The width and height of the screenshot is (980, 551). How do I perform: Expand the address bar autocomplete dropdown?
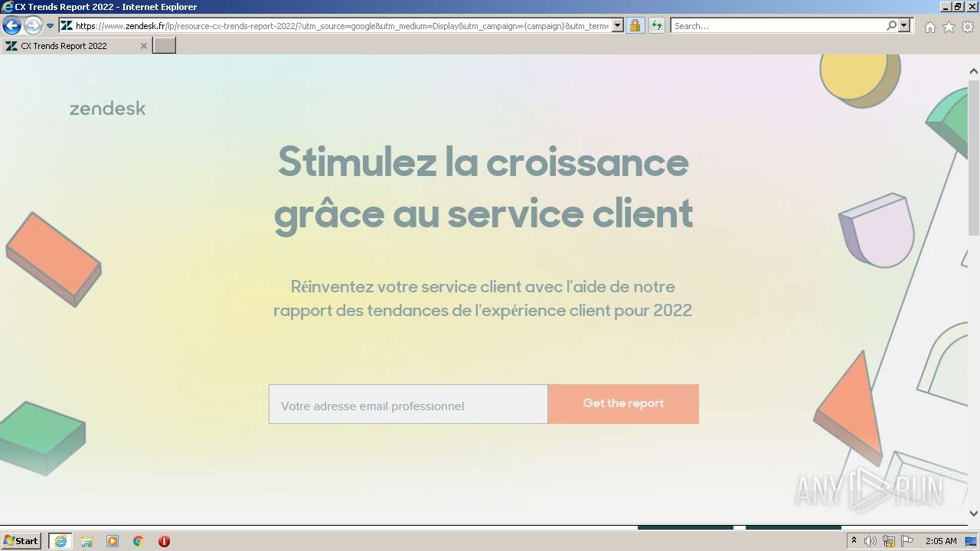(618, 25)
